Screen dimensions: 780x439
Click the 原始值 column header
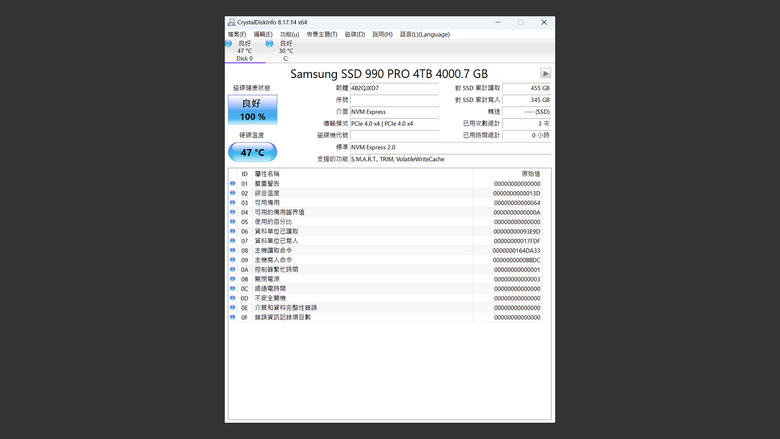pyautogui.click(x=508, y=174)
